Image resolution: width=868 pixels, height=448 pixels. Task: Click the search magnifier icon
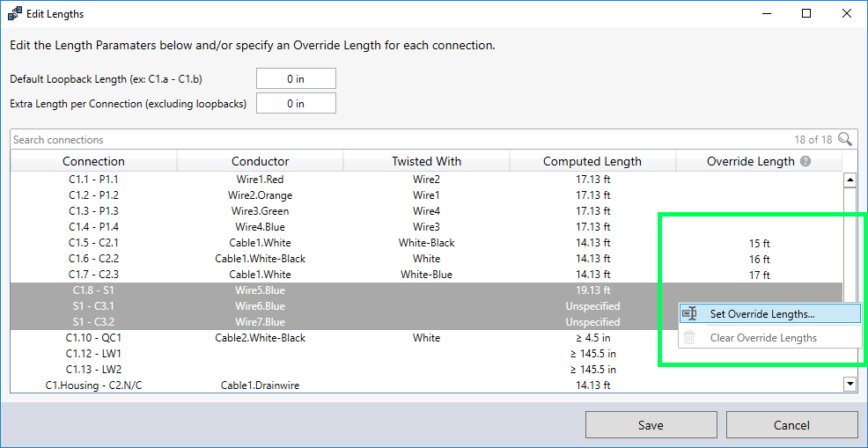(845, 140)
